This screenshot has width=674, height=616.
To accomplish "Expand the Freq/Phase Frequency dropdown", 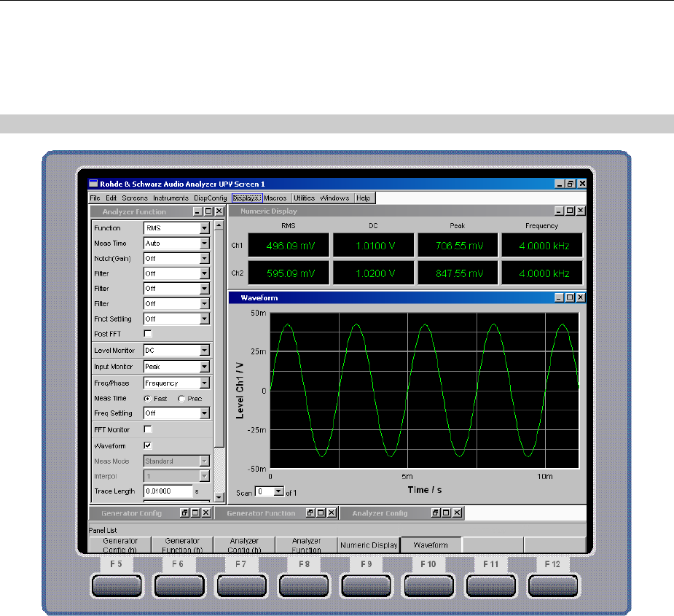I will 205,383.
